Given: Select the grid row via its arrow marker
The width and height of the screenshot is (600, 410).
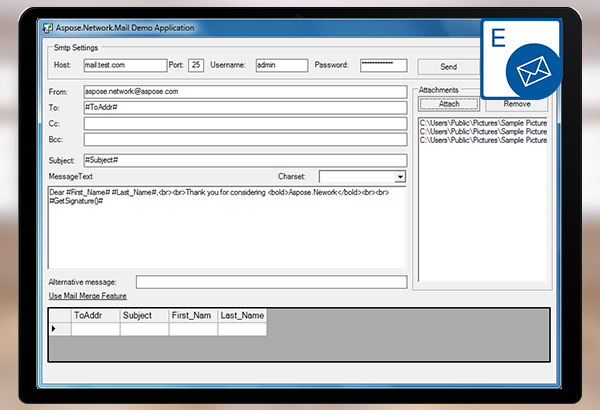Looking at the screenshot, I should click(60, 329).
